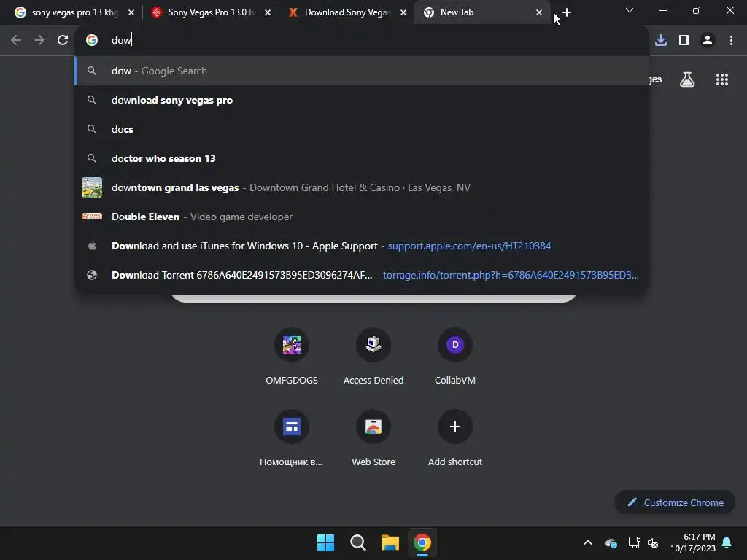The height and width of the screenshot is (560, 747).
Task: Go forward with the forward arrow
Action: pyautogui.click(x=39, y=40)
